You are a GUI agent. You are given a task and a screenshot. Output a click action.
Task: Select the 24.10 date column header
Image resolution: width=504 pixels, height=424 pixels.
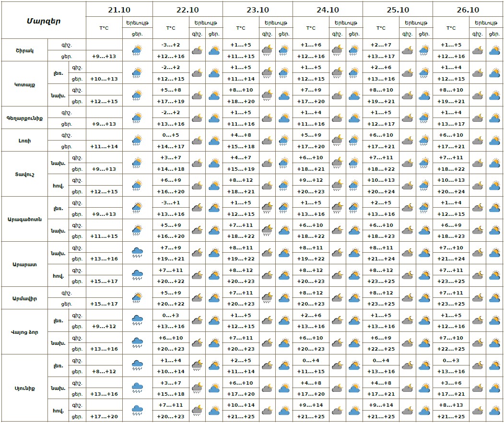[x=328, y=10]
